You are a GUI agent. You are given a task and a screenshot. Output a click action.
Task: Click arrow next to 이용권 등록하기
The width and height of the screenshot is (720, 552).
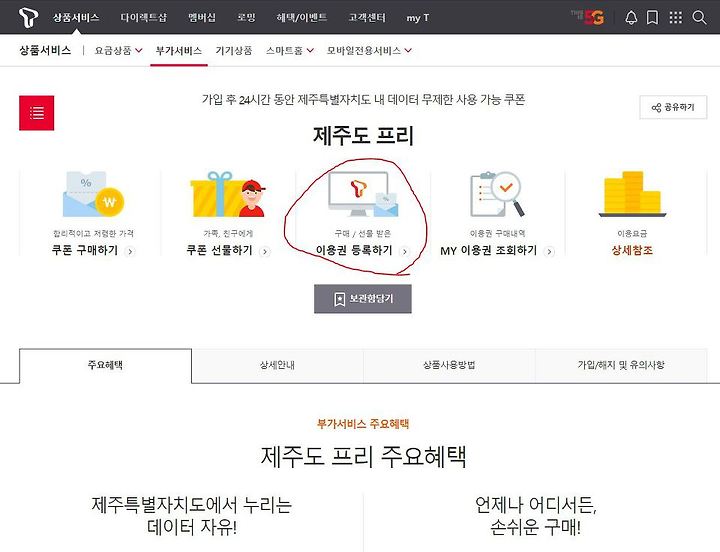(405, 252)
